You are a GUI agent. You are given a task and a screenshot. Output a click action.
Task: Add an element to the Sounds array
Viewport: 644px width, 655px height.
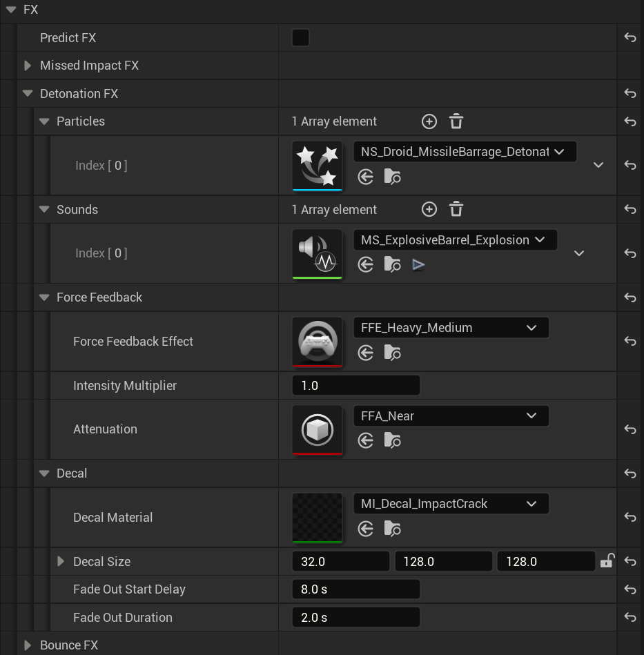pyautogui.click(x=429, y=209)
